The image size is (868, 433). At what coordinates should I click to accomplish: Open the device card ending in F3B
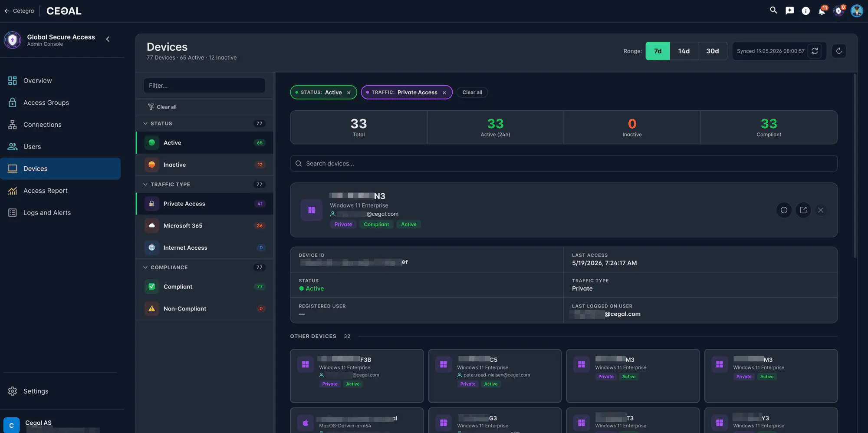coord(357,376)
